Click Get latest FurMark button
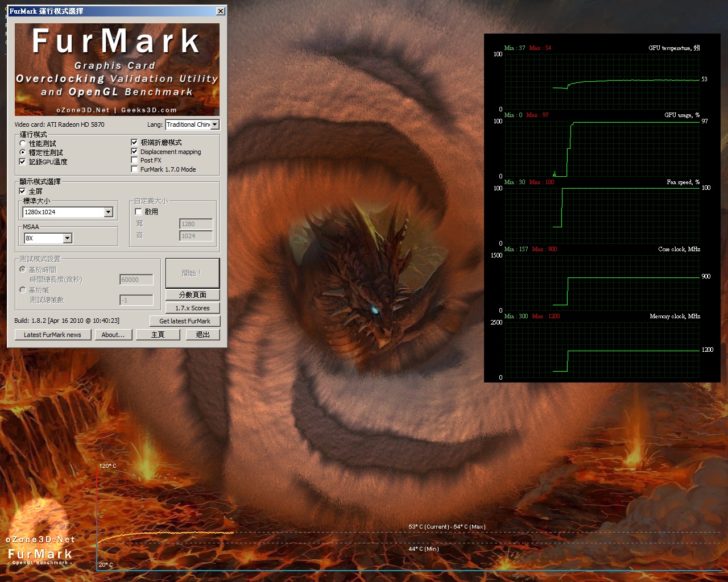This screenshot has width=728, height=582. (185, 321)
